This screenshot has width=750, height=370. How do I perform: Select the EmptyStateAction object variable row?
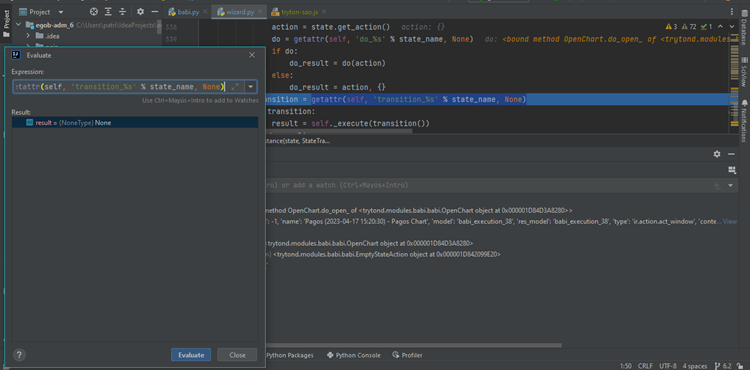(384, 255)
